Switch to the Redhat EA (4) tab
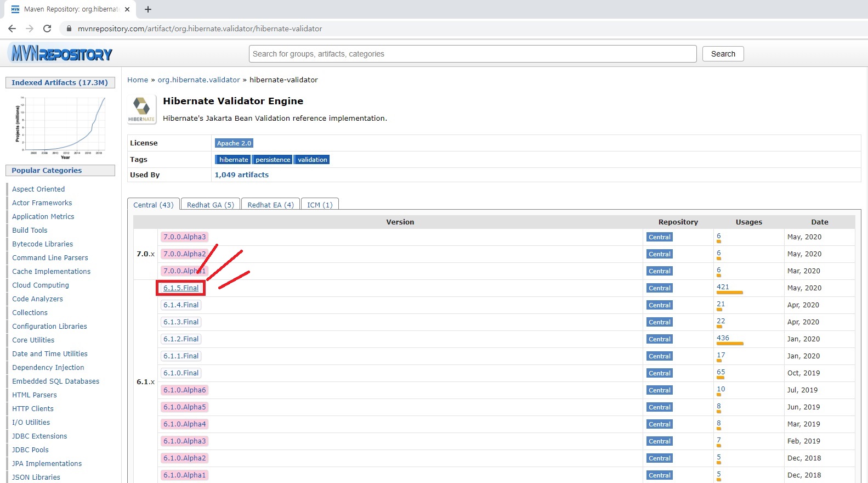This screenshot has height=483, width=868. coord(271,205)
